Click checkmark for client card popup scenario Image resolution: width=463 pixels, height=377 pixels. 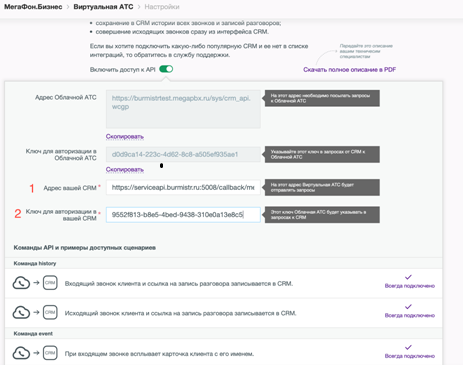408,347
